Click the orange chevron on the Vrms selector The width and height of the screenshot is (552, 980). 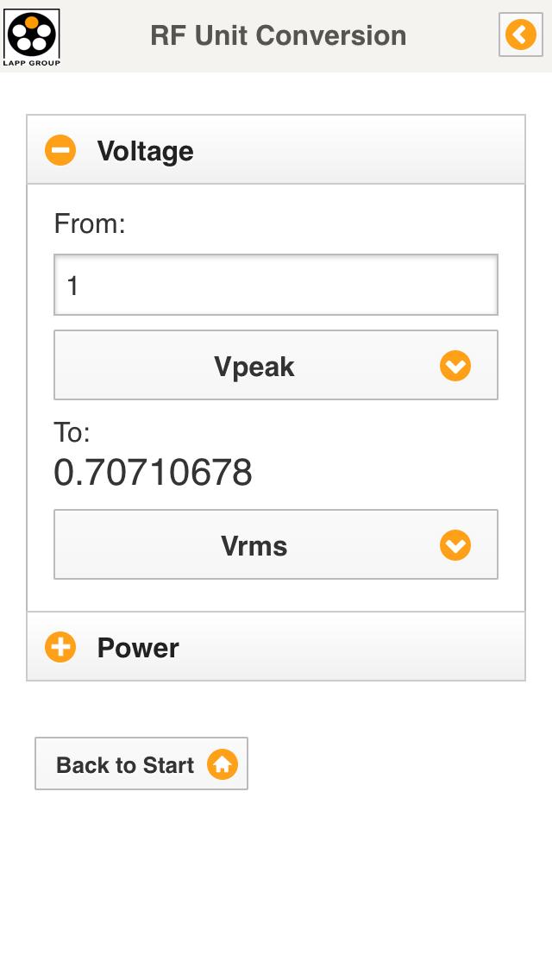(455, 545)
